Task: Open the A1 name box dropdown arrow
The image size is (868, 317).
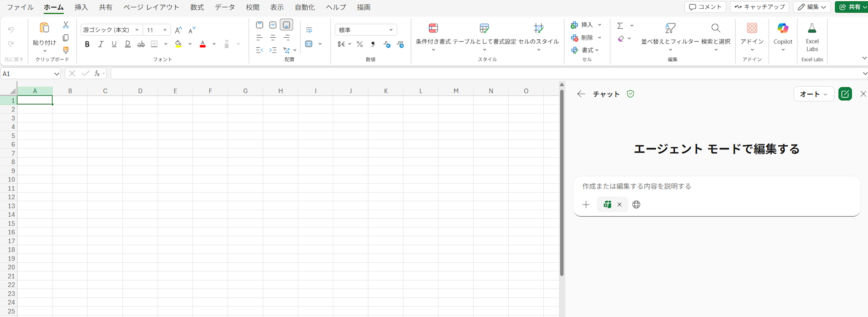Action: (56, 74)
